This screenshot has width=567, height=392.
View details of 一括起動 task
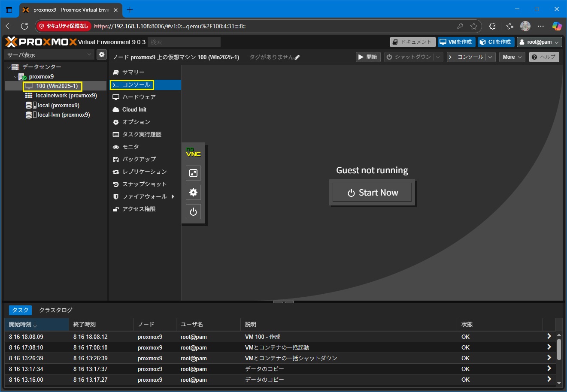pos(549,347)
